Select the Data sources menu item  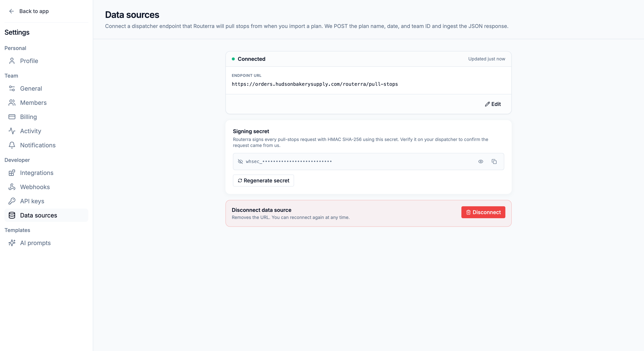tap(46, 215)
